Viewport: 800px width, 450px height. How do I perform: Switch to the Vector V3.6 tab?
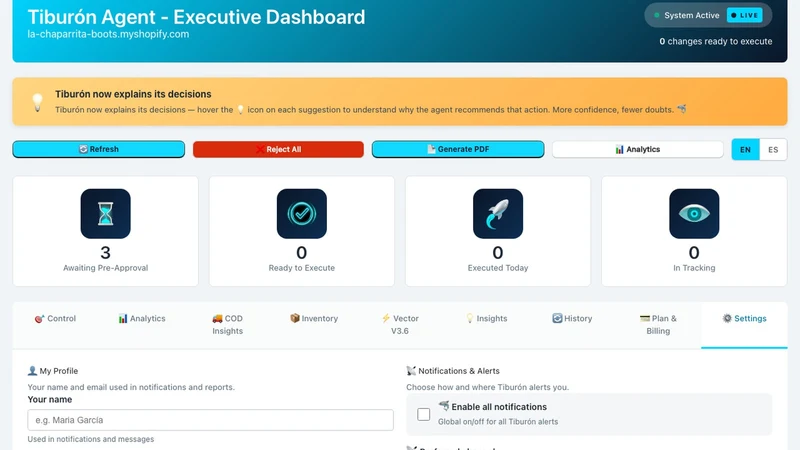tap(400, 324)
